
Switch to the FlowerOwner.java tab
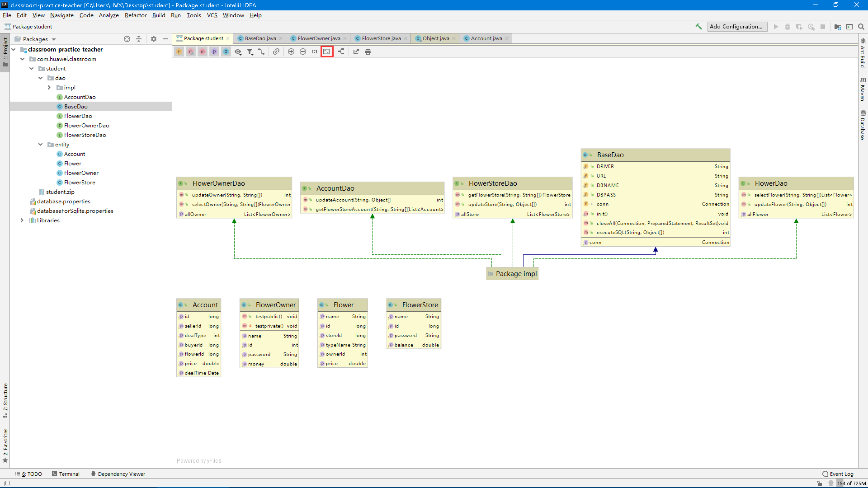[319, 38]
